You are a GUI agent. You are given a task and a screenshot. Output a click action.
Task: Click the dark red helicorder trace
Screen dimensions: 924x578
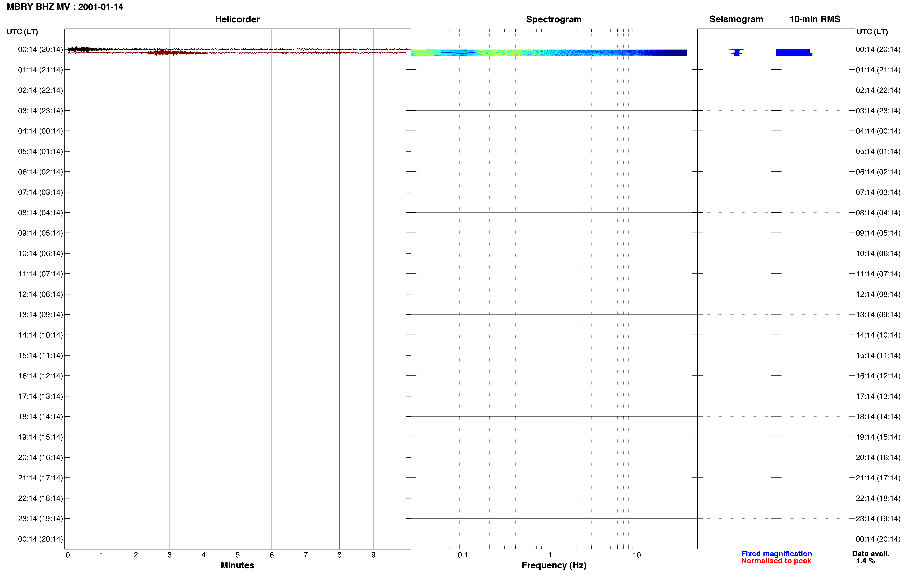click(237, 53)
